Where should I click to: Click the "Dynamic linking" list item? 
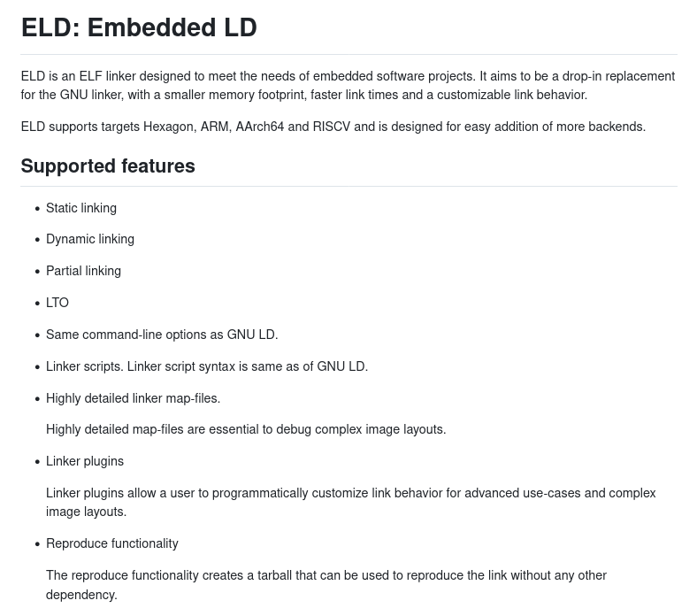click(x=90, y=240)
